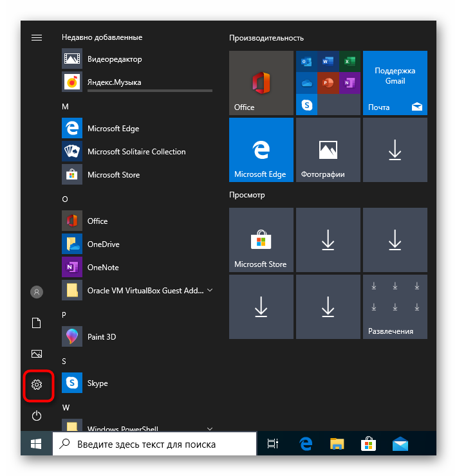Open the hamburger menu at top left

[37, 38]
